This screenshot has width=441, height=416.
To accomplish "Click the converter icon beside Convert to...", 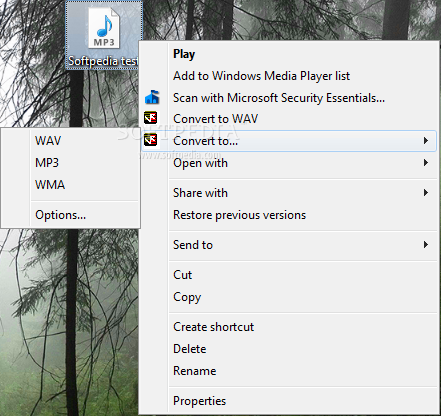I will [151, 140].
